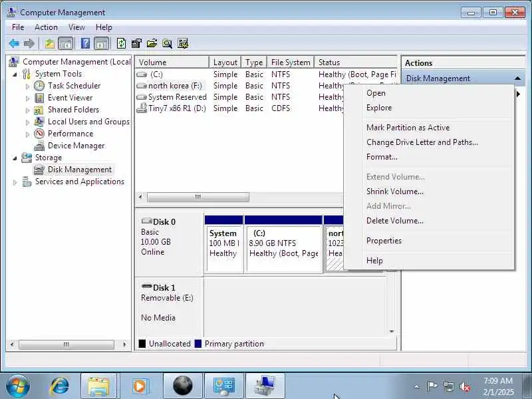Image resolution: width=532 pixels, height=399 pixels.
Task: Select Task Scheduler in the tree
Action: pos(74,86)
